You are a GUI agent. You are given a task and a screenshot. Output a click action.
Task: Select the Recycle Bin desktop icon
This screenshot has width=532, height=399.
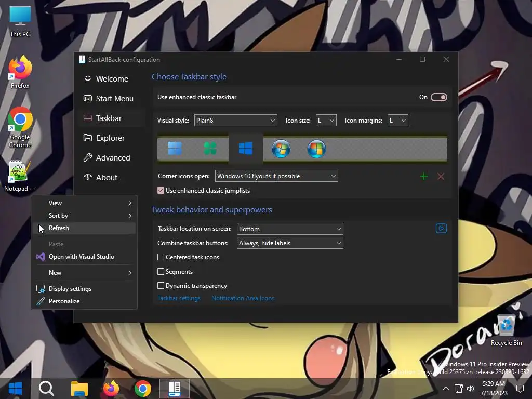tap(506, 330)
